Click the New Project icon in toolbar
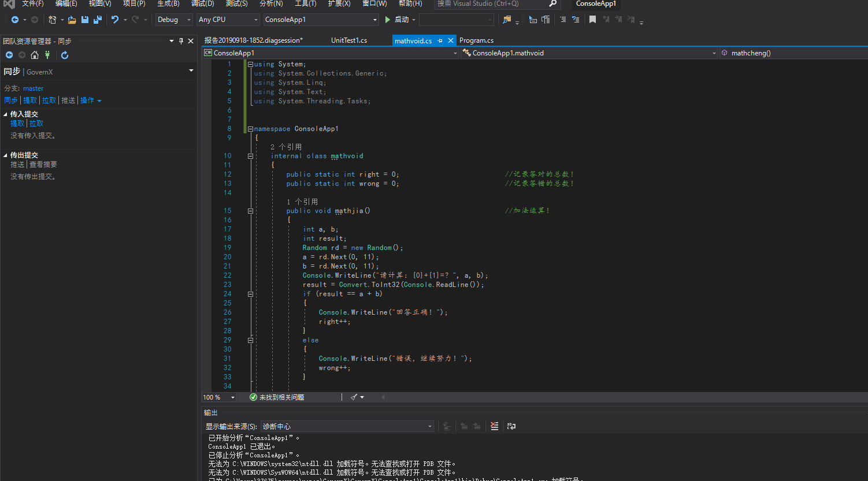The height and width of the screenshot is (481, 868). [52, 20]
